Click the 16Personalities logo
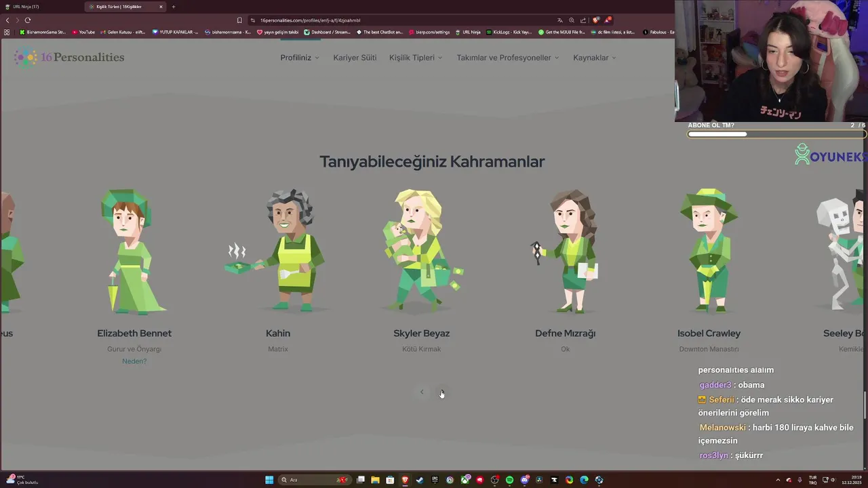 (68, 58)
